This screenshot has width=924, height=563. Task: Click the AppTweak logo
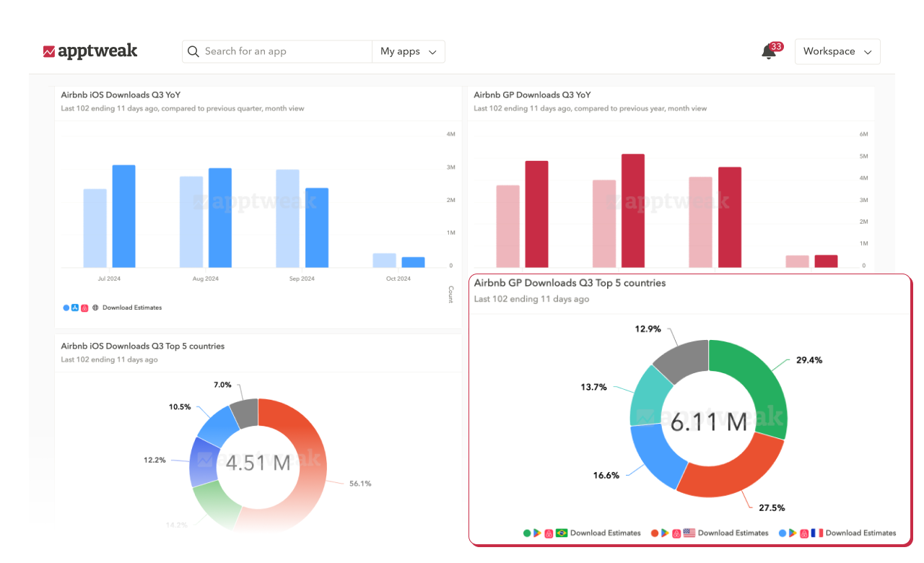(90, 51)
